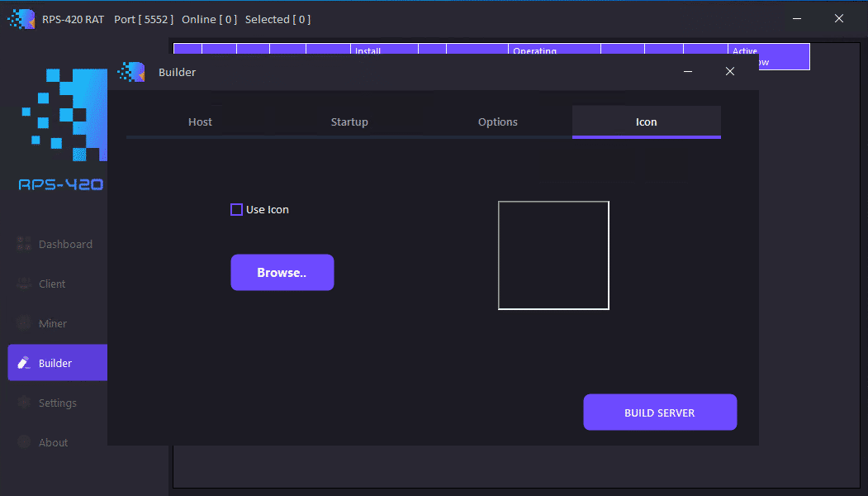Viewport: 868px width, 496px height.
Task: Minimize the Builder dialog window
Action: point(688,72)
